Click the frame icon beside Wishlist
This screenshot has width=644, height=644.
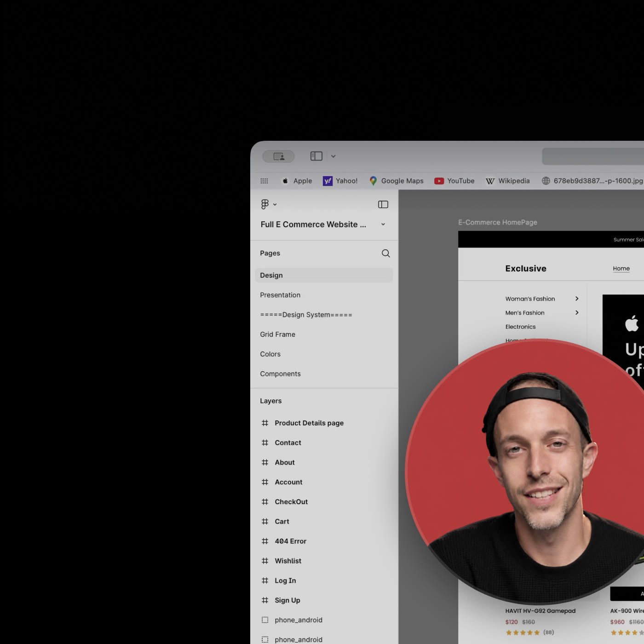click(265, 561)
